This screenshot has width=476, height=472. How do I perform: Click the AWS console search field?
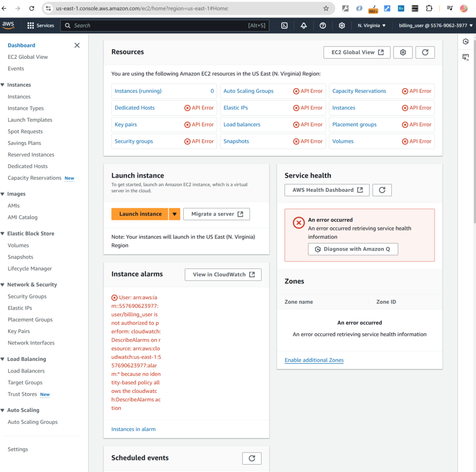tap(158, 26)
